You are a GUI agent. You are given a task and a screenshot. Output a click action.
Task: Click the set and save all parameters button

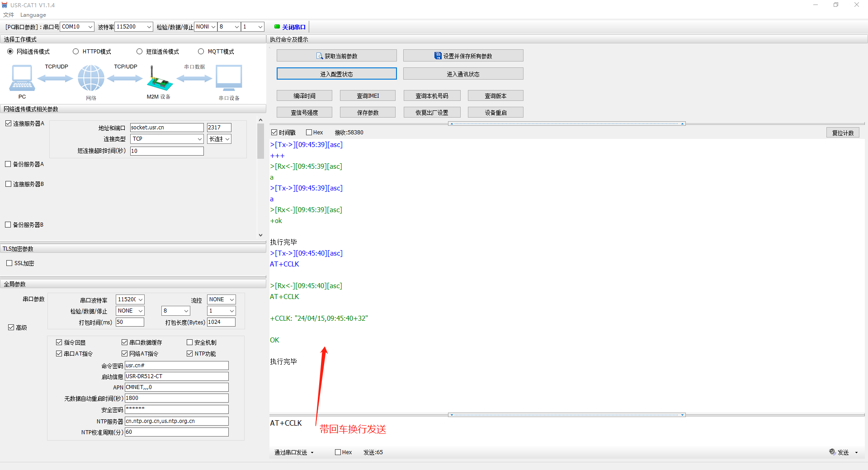(x=463, y=56)
